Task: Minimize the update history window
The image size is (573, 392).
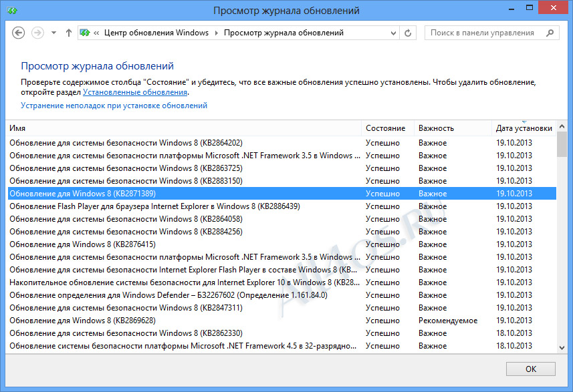Action: (x=511, y=9)
